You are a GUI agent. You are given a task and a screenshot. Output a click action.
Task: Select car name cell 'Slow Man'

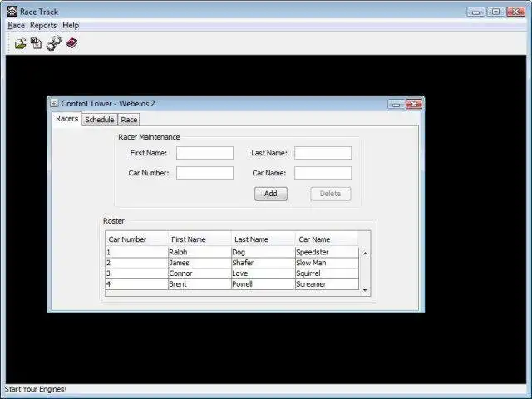click(327, 263)
